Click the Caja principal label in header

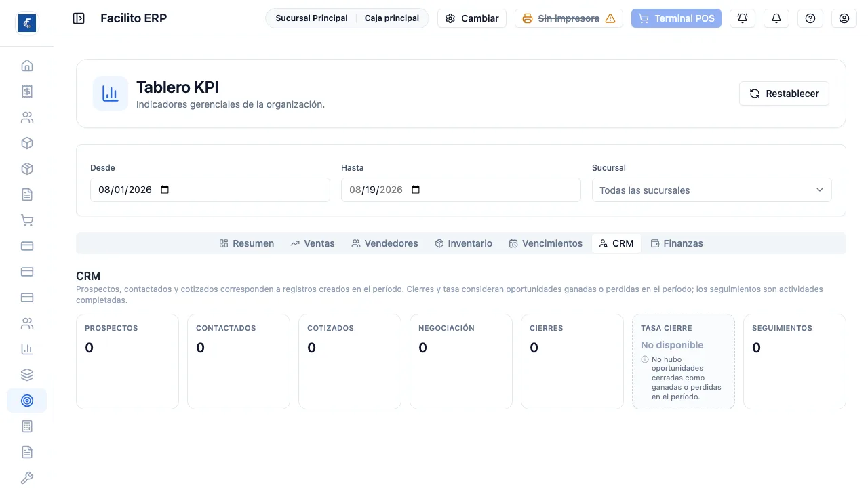392,18
